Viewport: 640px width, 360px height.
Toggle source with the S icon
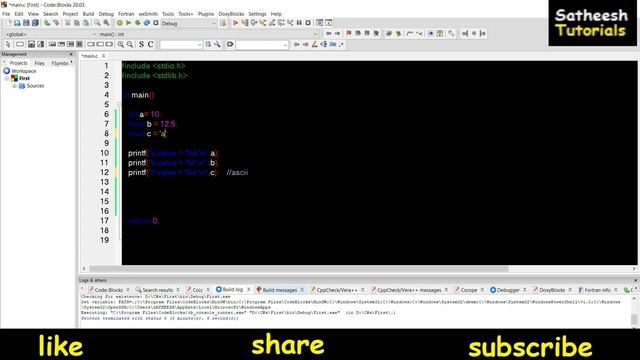pos(141,44)
